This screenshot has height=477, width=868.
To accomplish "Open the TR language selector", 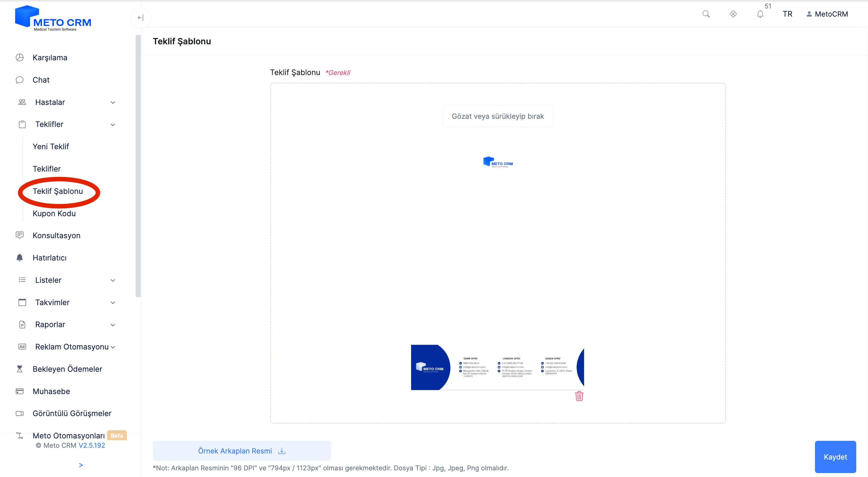I will click(x=787, y=14).
